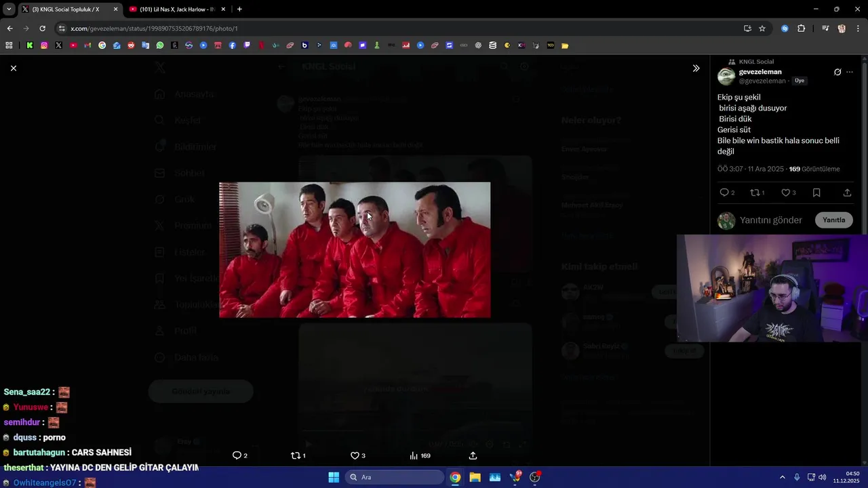Open the Twitch bookmark
Screen dimensions: 868x488
click(247, 45)
